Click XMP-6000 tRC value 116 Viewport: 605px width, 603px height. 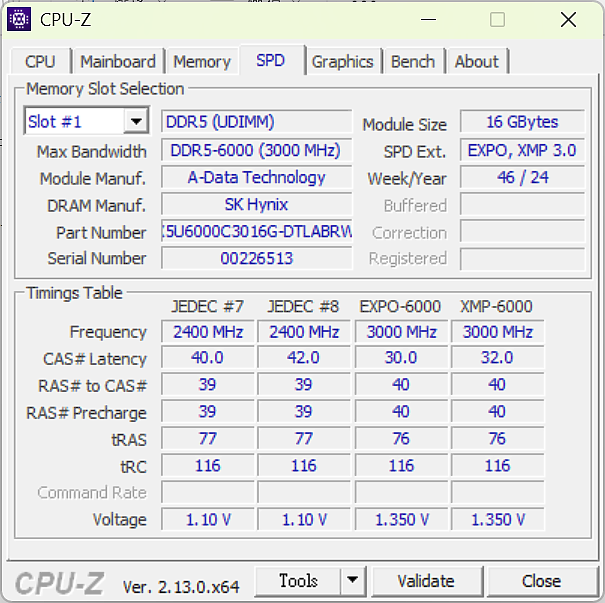pos(498,466)
